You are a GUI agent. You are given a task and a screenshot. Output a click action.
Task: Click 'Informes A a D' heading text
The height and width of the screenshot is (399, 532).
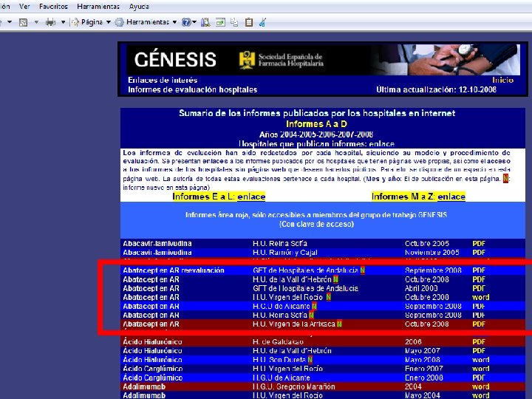[316, 124]
